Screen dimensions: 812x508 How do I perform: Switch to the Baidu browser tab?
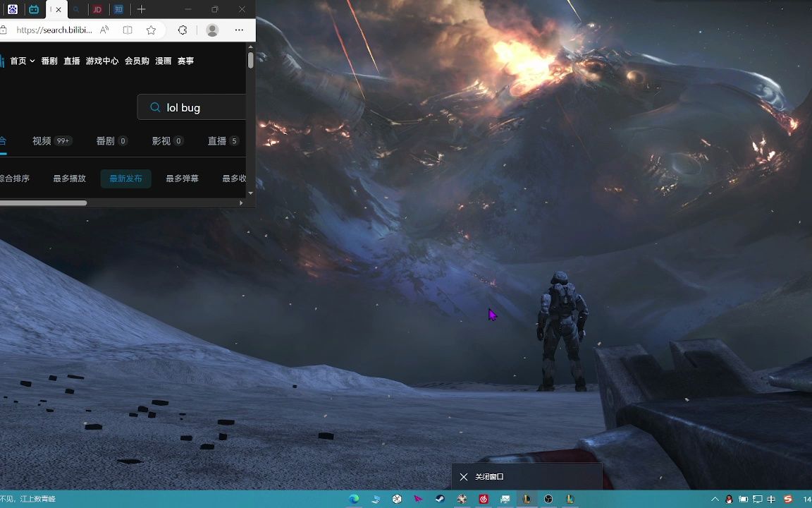tap(13, 9)
